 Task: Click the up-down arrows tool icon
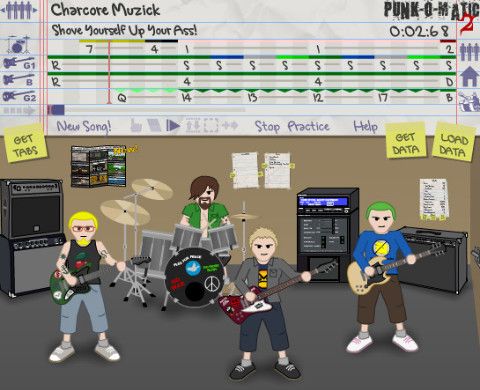(193, 126)
